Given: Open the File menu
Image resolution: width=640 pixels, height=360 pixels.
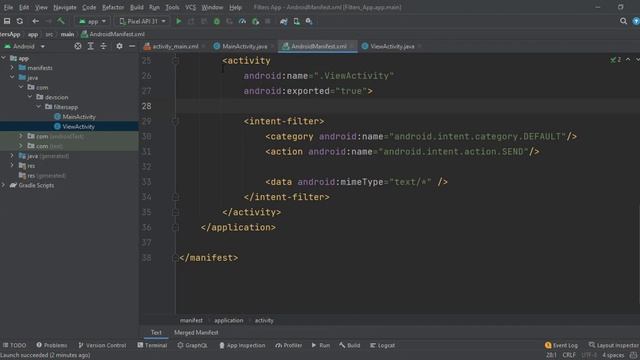Looking at the screenshot, I should pyautogui.click(x=8, y=7).
